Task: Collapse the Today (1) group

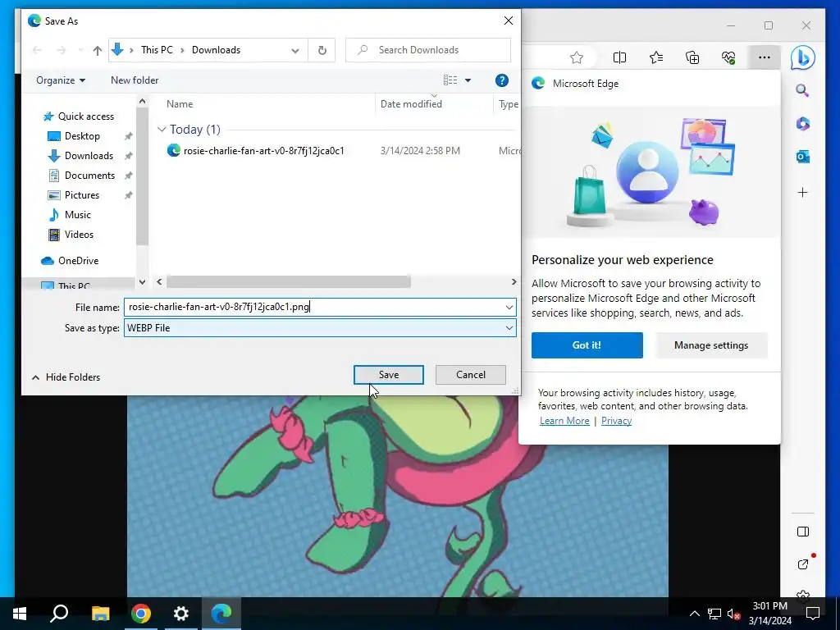Action: click(x=162, y=130)
